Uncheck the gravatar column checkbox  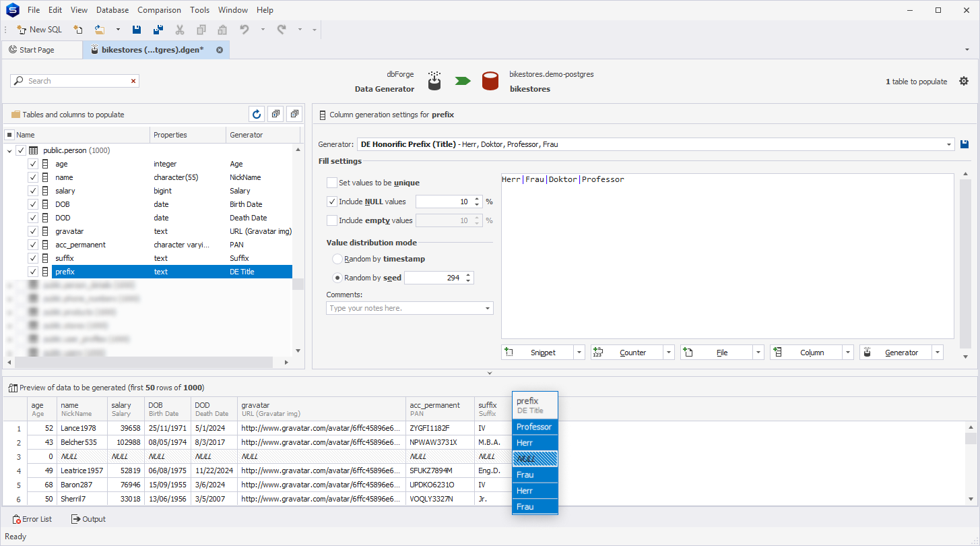tap(33, 231)
